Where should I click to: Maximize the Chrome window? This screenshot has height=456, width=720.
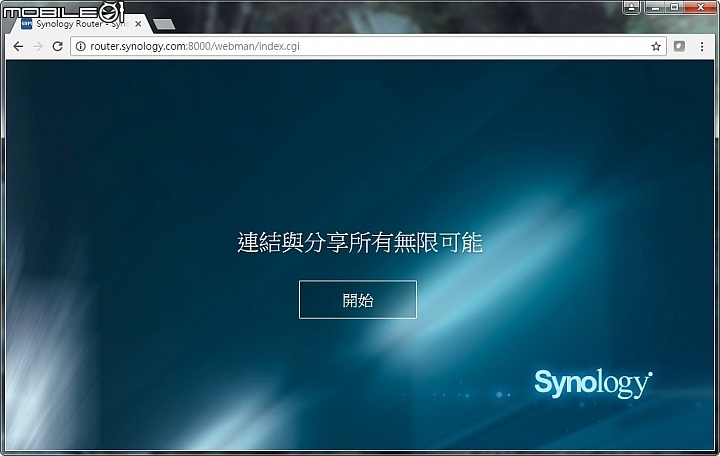pos(675,7)
